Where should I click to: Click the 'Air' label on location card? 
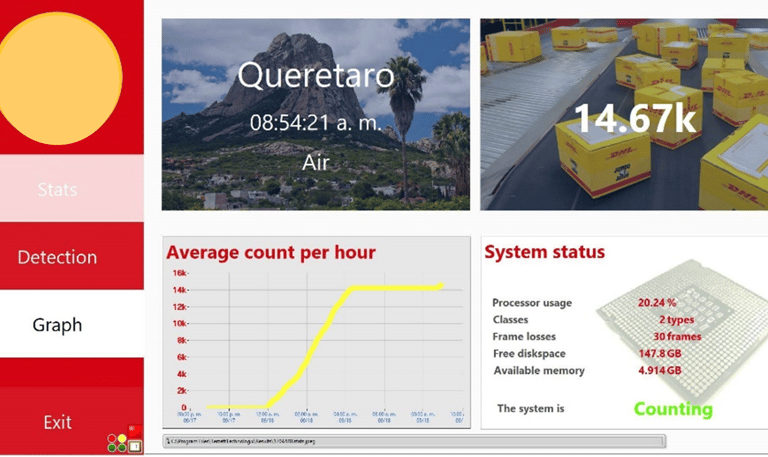click(315, 163)
